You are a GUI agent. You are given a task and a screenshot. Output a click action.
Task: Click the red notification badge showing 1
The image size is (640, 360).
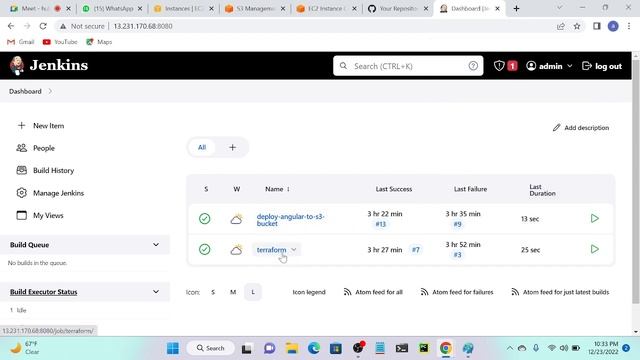point(513,66)
